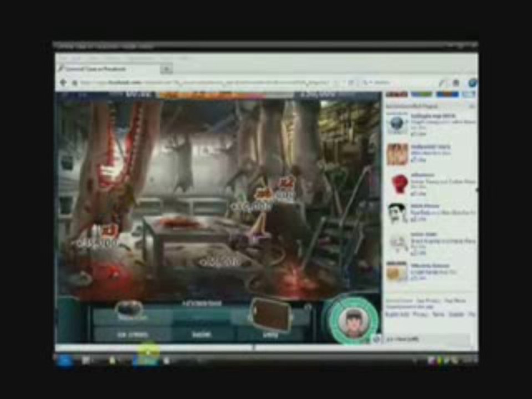This screenshot has height=399, width=532.
Task: Click the Terms footer link in sidebar
Action: (x=438, y=315)
